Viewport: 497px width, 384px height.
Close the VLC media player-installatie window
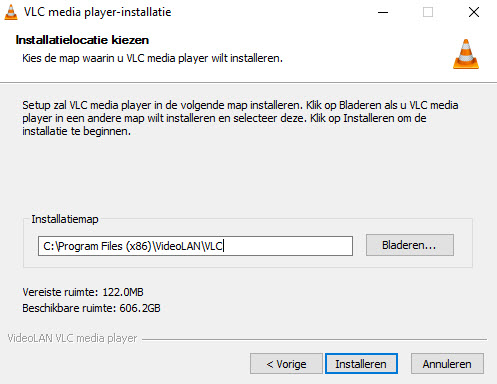pos(474,12)
